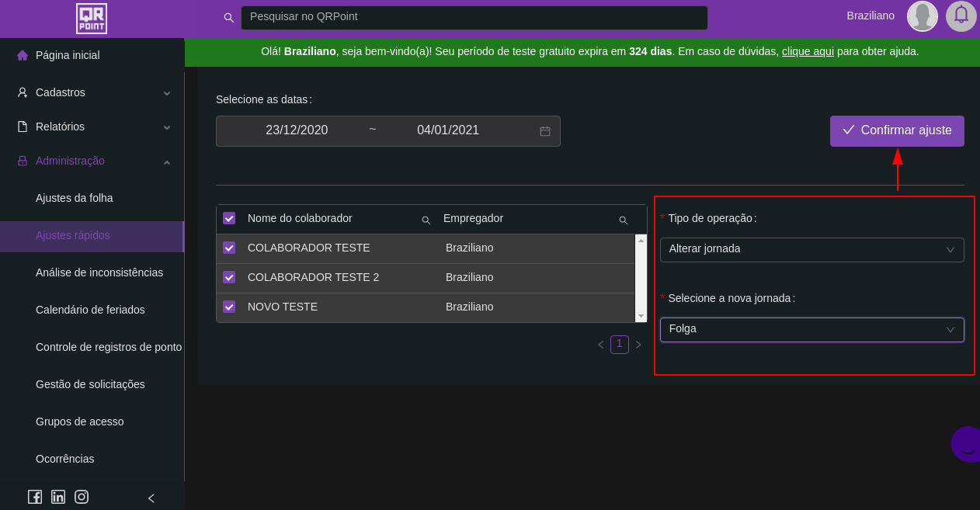The height and width of the screenshot is (510, 980).
Task: Go to Ajustes da folha
Action: pyautogui.click(x=75, y=198)
